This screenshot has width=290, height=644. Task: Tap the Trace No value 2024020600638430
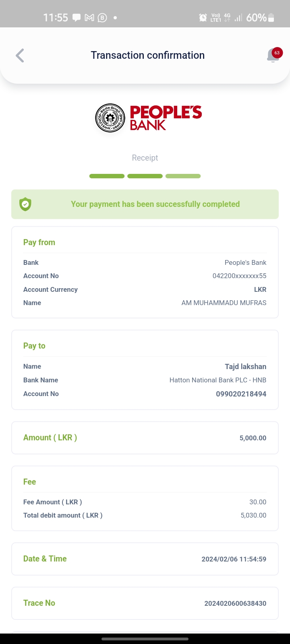coord(235,603)
